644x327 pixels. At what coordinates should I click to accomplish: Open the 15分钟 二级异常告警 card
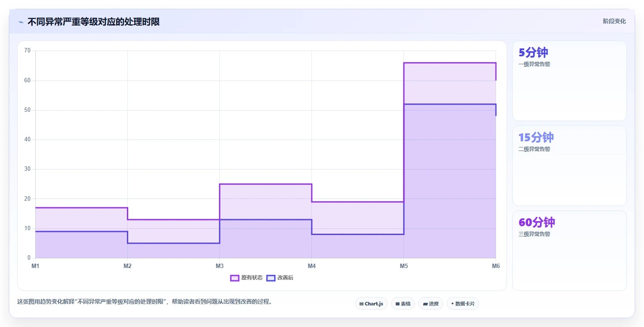coord(569,165)
